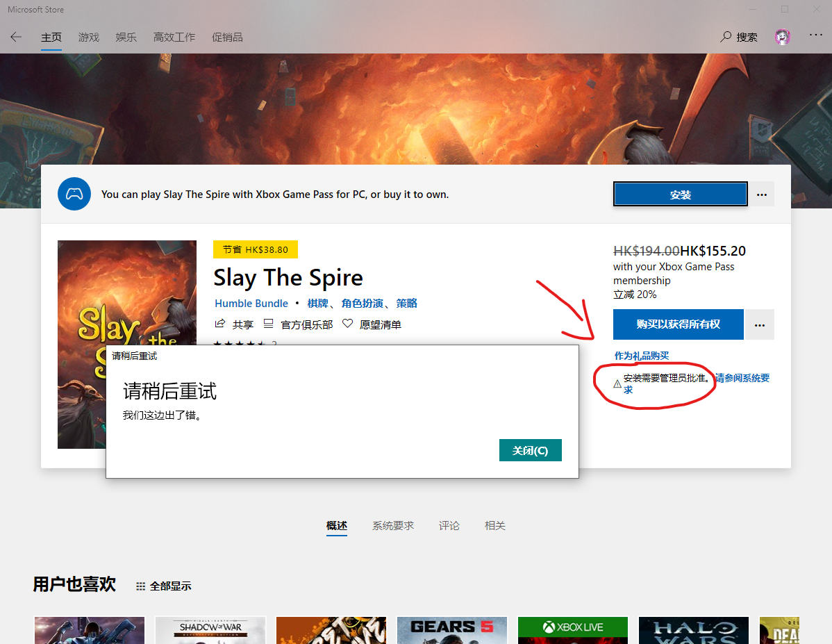Open the store more-options menu in the title bar

pos(816,35)
